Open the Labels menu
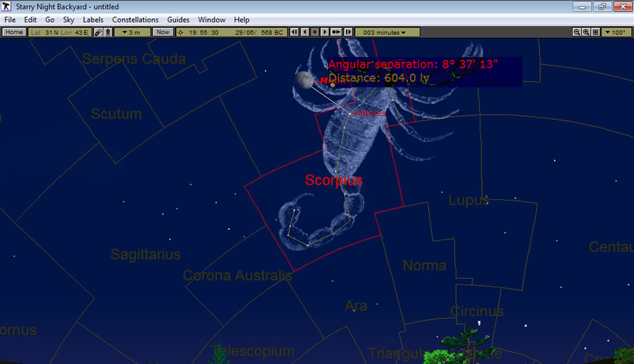Screen dimensions: 634x364 pyautogui.click(x=93, y=20)
